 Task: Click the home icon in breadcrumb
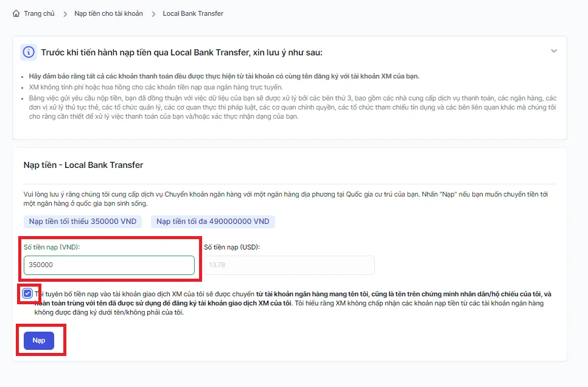(x=16, y=13)
